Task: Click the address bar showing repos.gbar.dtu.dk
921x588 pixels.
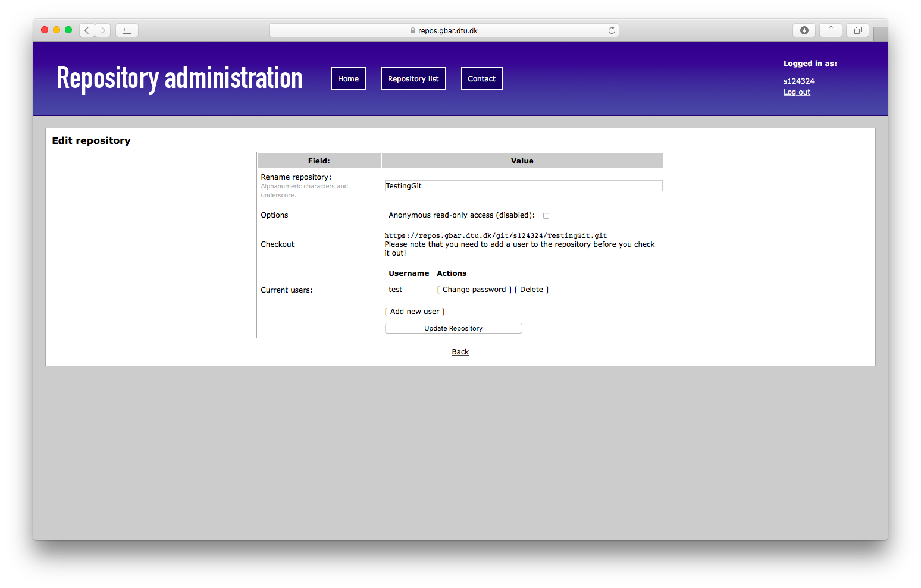Action: pos(444,30)
